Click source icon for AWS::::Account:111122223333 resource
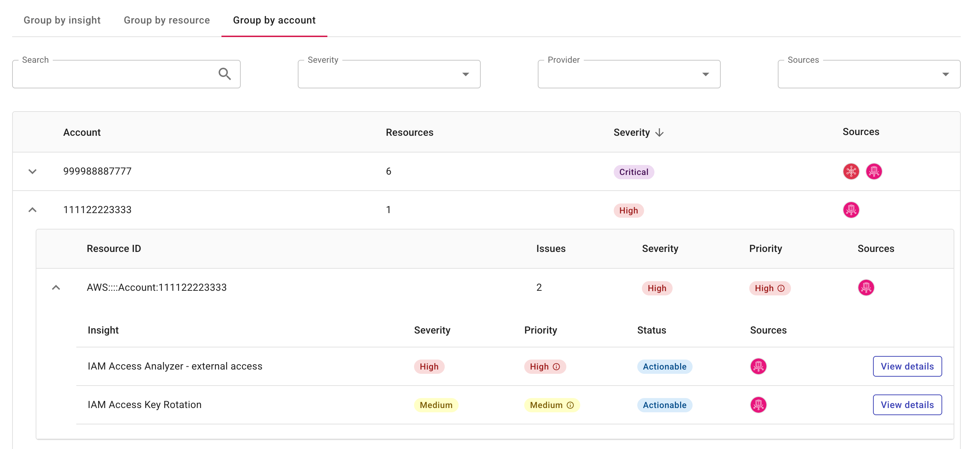This screenshot has width=980, height=449. [866, 288]
